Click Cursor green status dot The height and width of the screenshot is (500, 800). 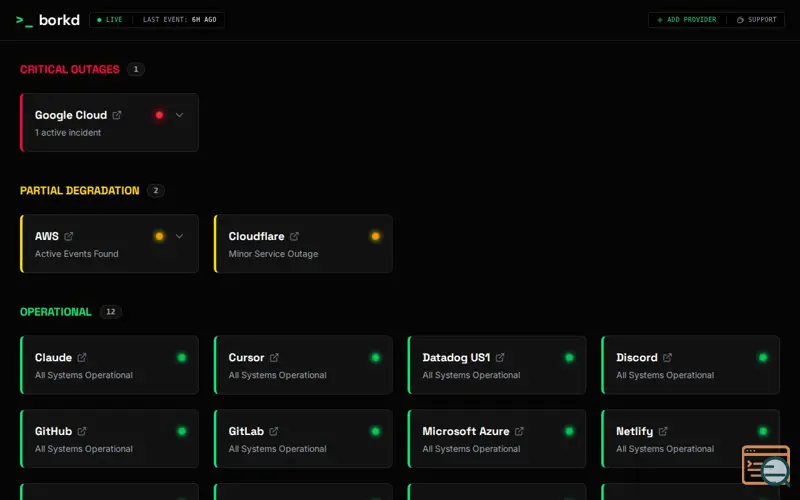(376, 358)
